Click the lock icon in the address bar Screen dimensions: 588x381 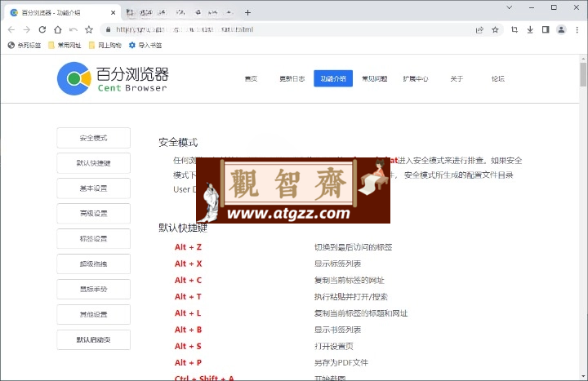pyautogui.click(x=109, y=29)
